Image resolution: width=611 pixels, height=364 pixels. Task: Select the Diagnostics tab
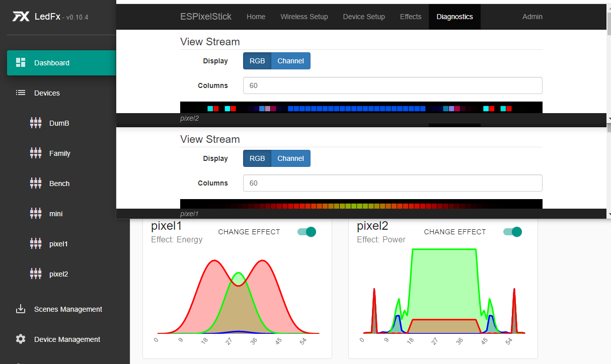click(x=454, y=17)
